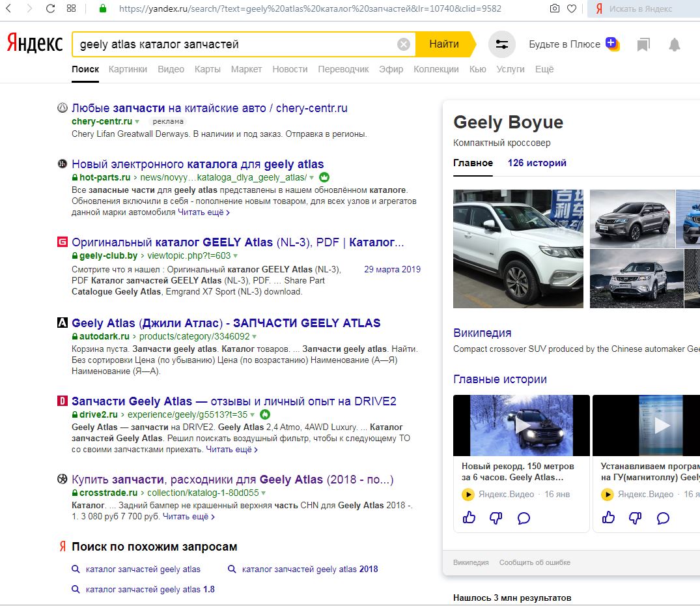Viewport: 700px width, 606px height.
Task: Dislike the 'Новый рекорд. 150 метров' story
Action: pyautogui.click(x=496, y=518)
